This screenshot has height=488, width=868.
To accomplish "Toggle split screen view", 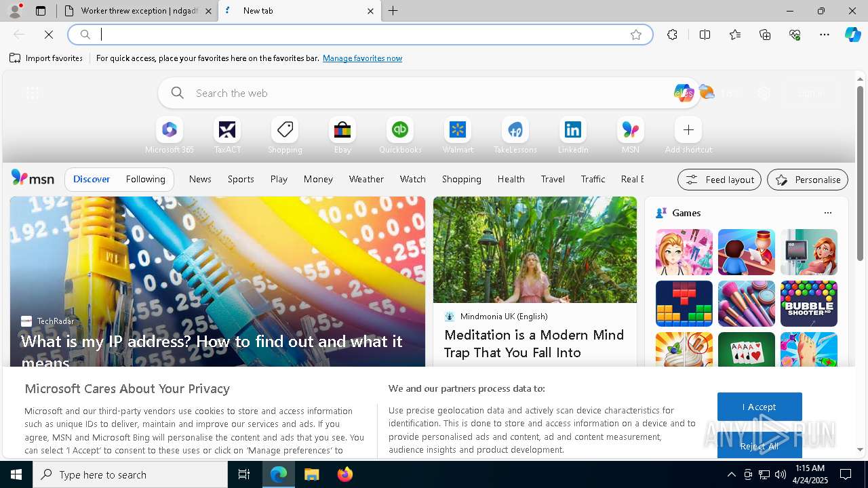I will pos(705,35).
